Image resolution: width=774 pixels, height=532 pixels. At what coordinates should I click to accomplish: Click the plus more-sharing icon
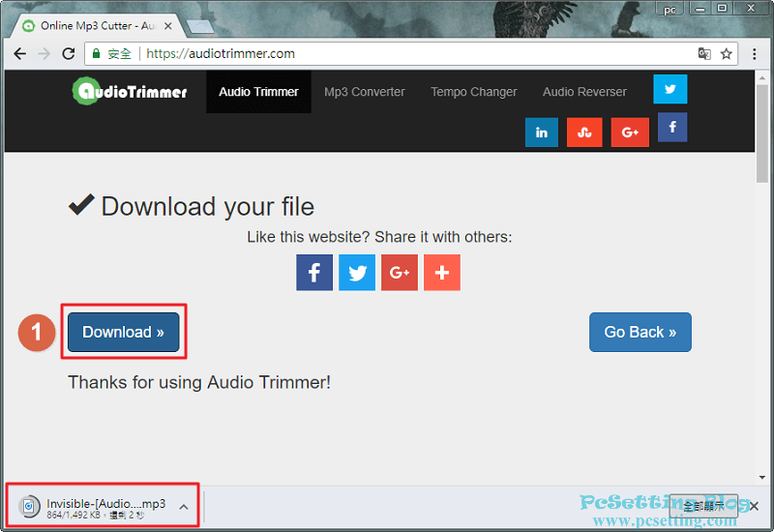coord(442,273)
